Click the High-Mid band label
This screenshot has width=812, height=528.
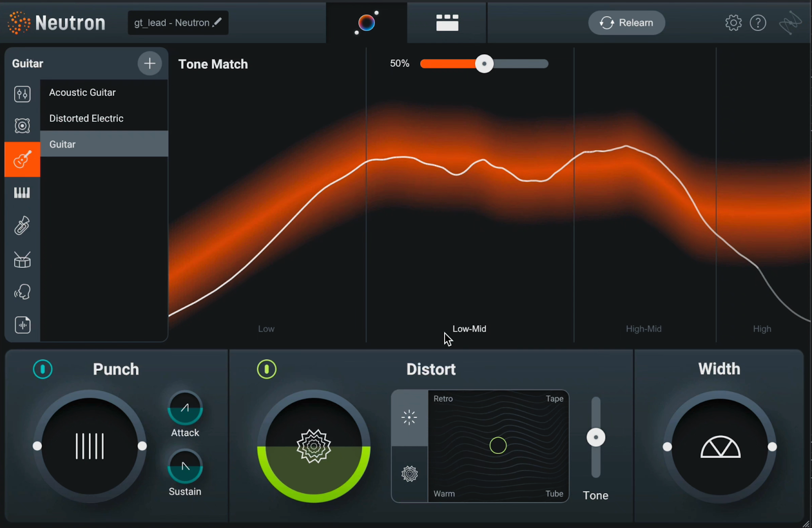[x=644, y=329]
